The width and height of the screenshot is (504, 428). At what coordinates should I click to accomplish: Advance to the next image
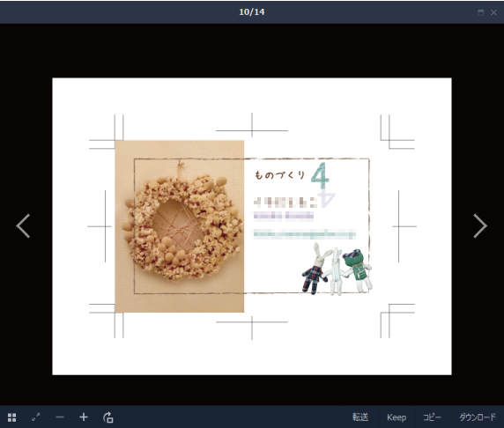tap(480, 225)
